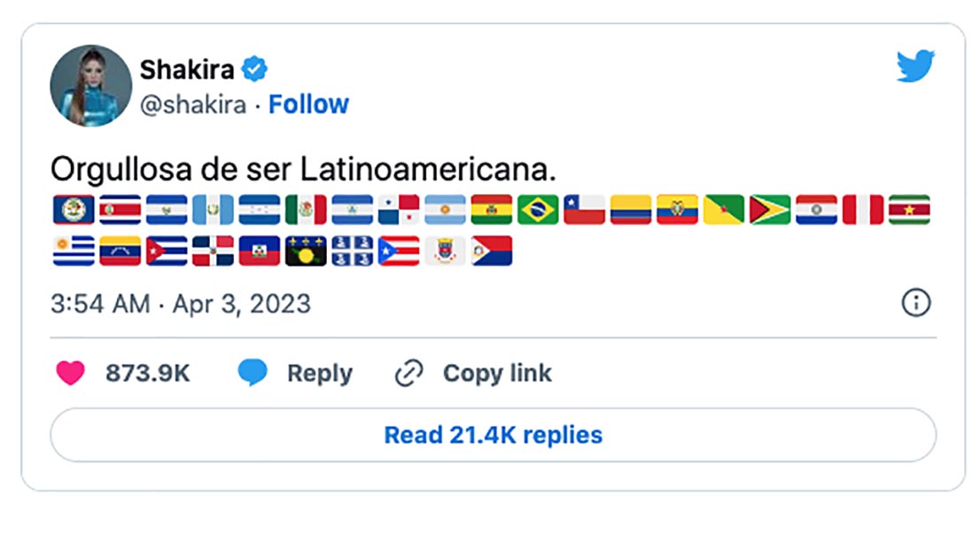
Task: Follow the Shakira account
Action: click(308, 105)
